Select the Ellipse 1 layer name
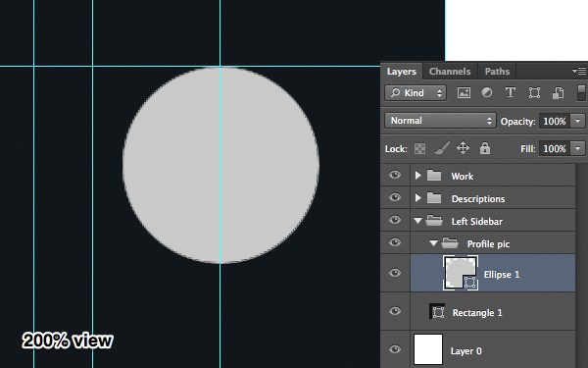 (x=502, y=275)
